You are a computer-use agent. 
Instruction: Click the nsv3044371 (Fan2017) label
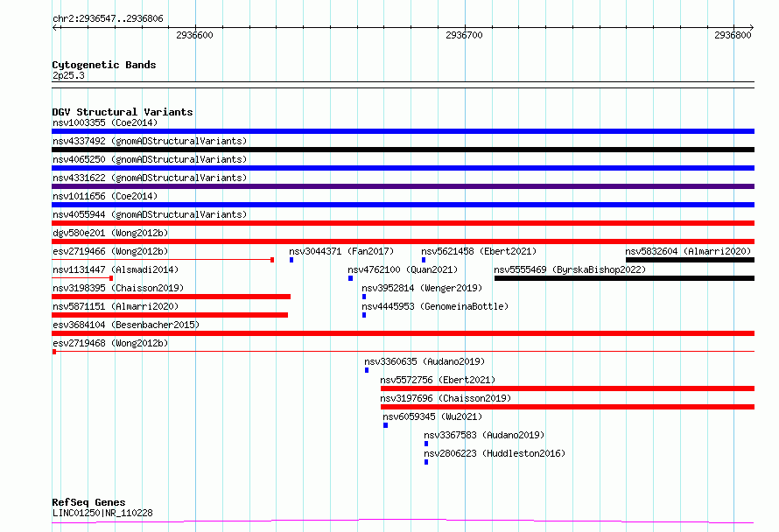point(341,251)
